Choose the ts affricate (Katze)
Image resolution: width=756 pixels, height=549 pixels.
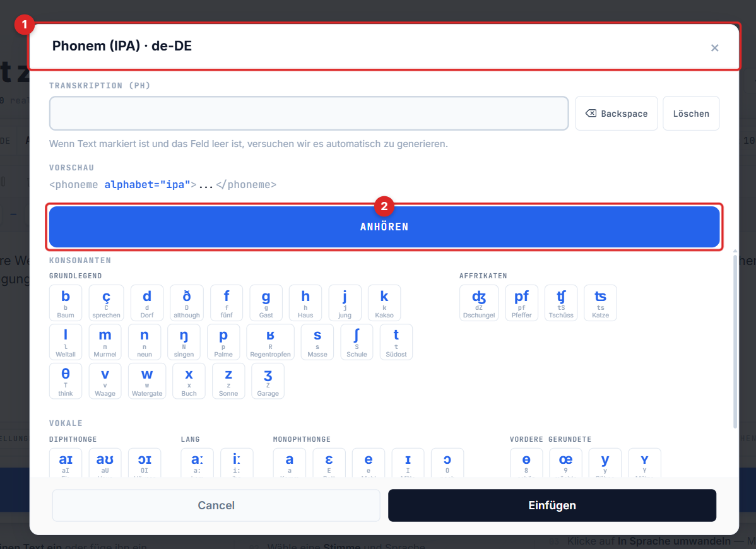tap(600, 303)
